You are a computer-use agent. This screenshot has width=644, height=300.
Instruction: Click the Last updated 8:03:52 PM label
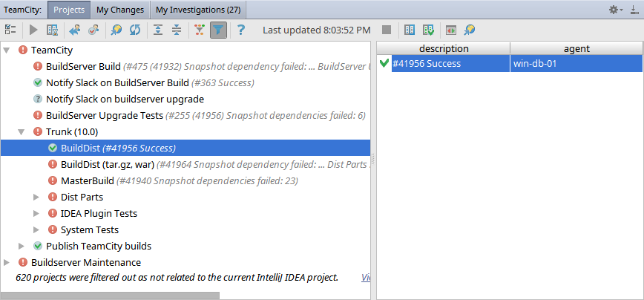point(317,30)
